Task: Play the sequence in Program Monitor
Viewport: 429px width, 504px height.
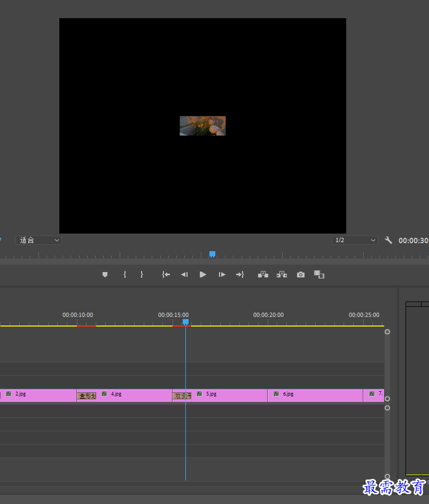Action: [203, 275]
